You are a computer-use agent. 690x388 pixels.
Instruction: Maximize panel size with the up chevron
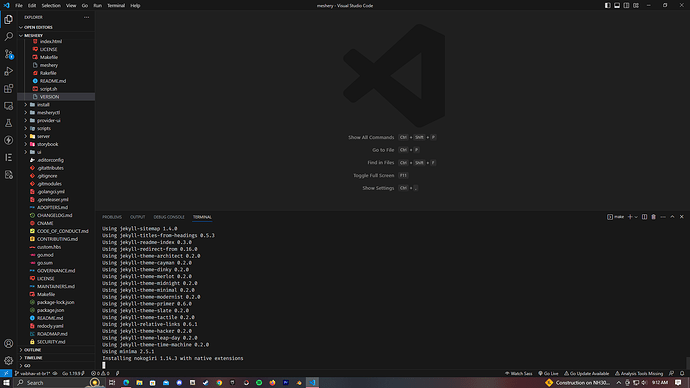[x=672, y=217]
